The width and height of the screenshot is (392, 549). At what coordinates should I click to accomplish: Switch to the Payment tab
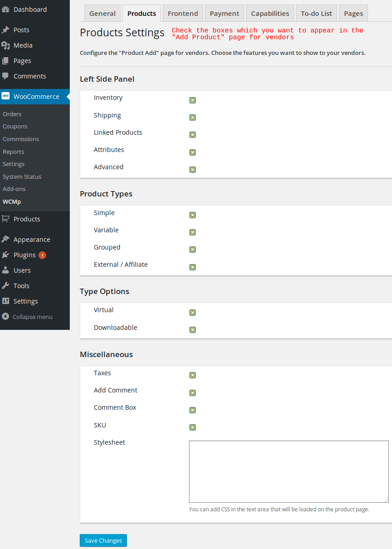(x=224, y=14)
